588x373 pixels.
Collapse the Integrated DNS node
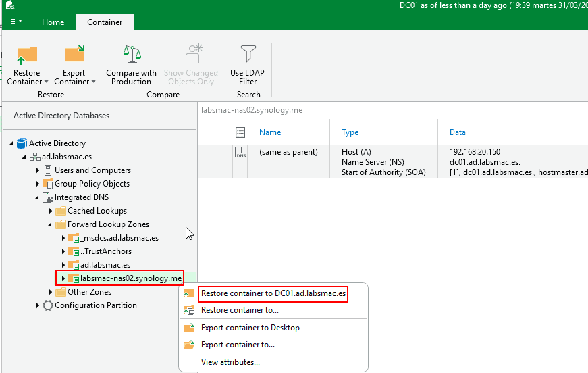pyautogui.click(x=36, y=197)
